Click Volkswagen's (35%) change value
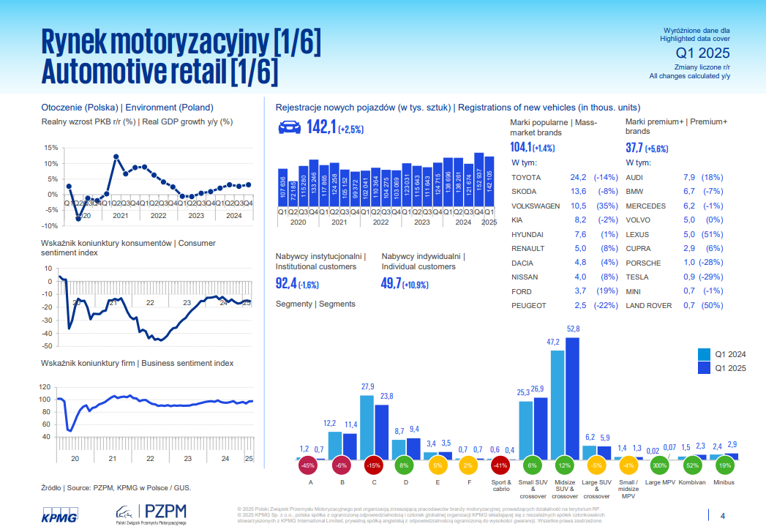The height and width of the screenshot is (532, 766). (x=607, y=206)
